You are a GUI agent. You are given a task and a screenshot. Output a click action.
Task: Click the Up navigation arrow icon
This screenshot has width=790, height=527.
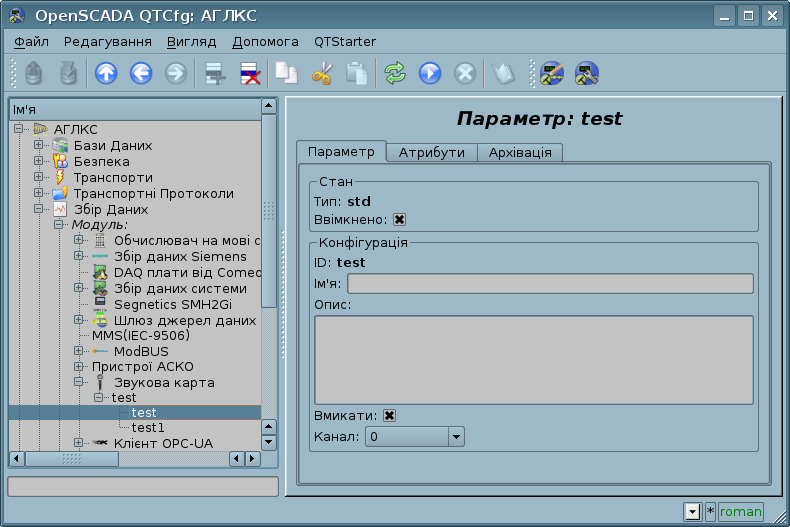pos(106,73)
